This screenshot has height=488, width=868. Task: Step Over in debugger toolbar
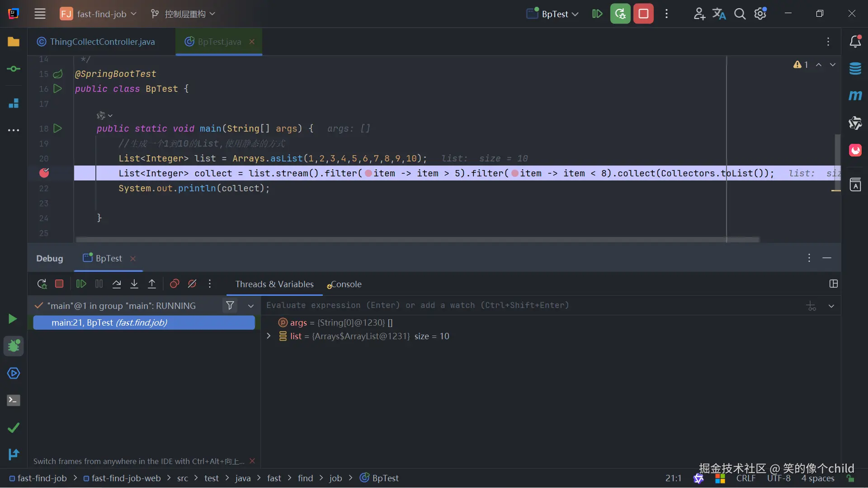coord(117,284)
